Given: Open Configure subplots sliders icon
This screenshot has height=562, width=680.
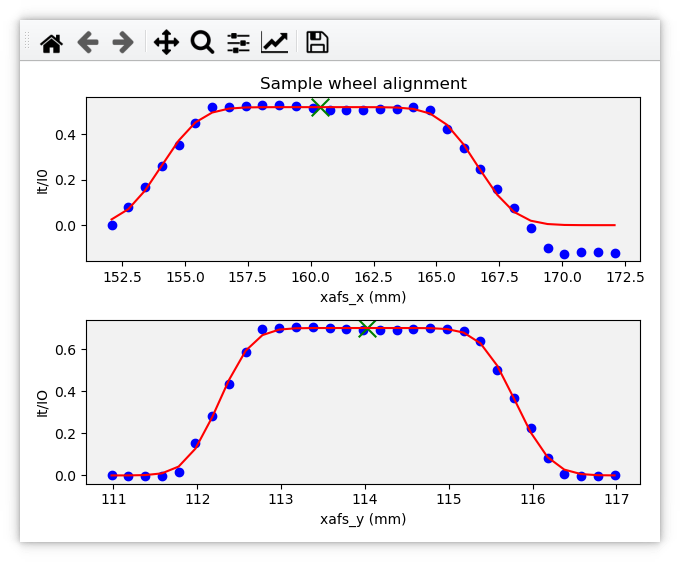Looking at the screenshot, I should click(x=239, y=42).
